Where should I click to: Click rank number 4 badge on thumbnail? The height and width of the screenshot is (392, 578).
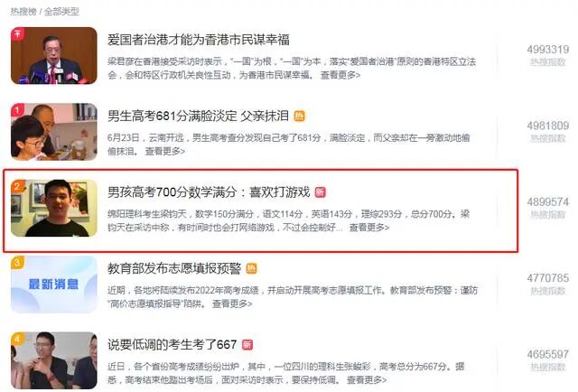[17, 339]
